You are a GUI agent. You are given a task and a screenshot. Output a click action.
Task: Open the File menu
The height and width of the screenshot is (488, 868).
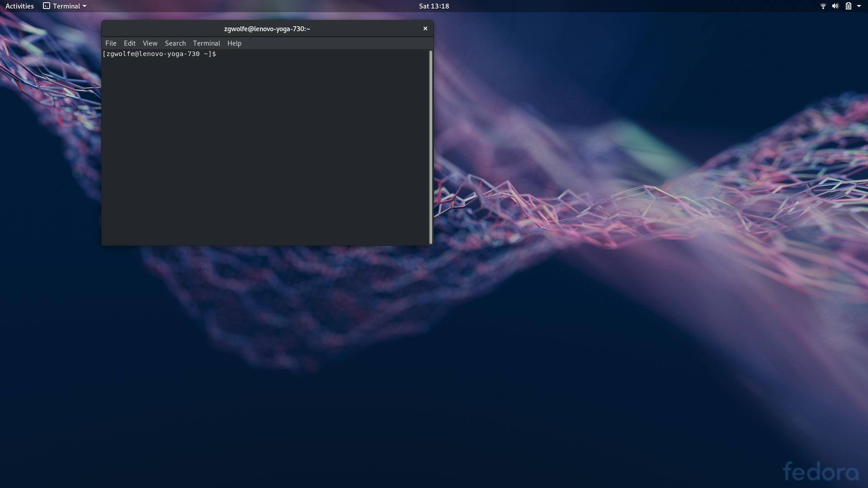[111, 43]
